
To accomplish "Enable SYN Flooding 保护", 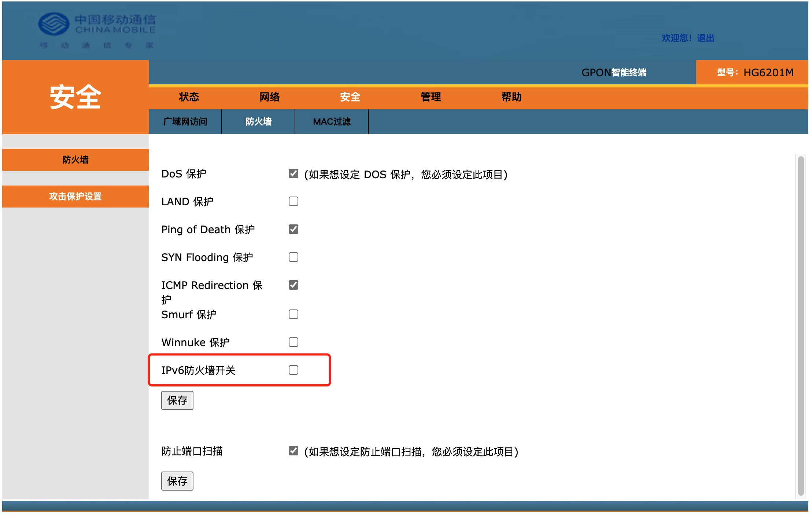I will (x=293, y=258).
